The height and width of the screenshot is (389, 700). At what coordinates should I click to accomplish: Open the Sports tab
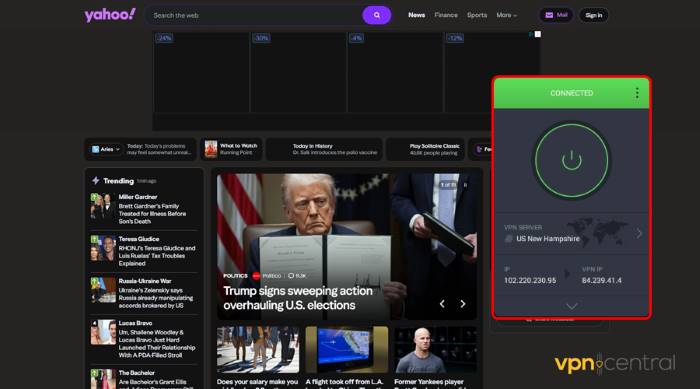[477, 15]
